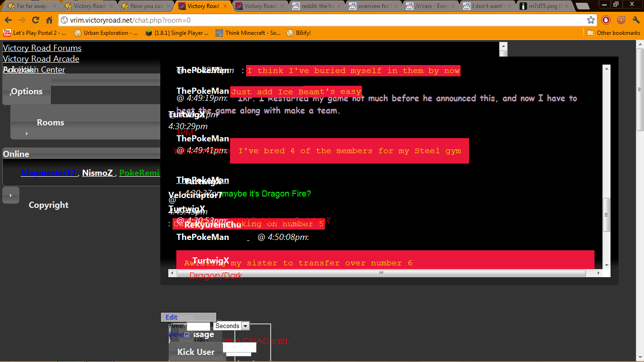Viewport: 644px width, 362px height.
Task: Open the Victory Road Forums link
Action: pos(42,48)
